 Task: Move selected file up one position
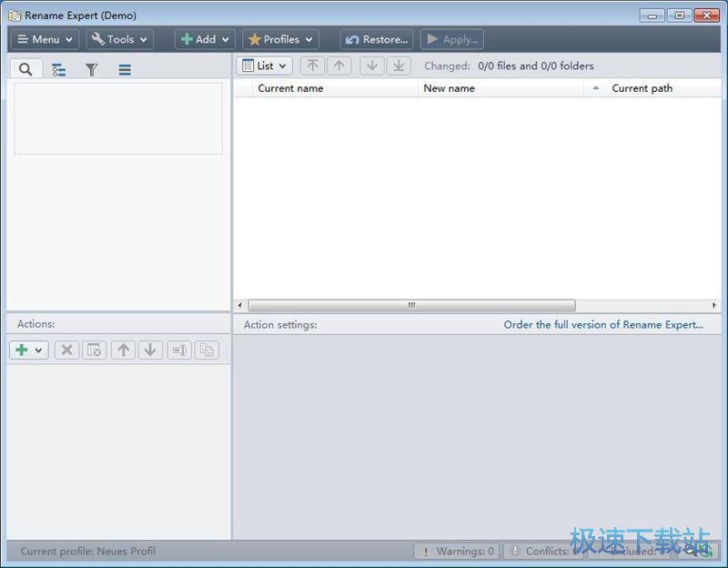coord(339,66)
